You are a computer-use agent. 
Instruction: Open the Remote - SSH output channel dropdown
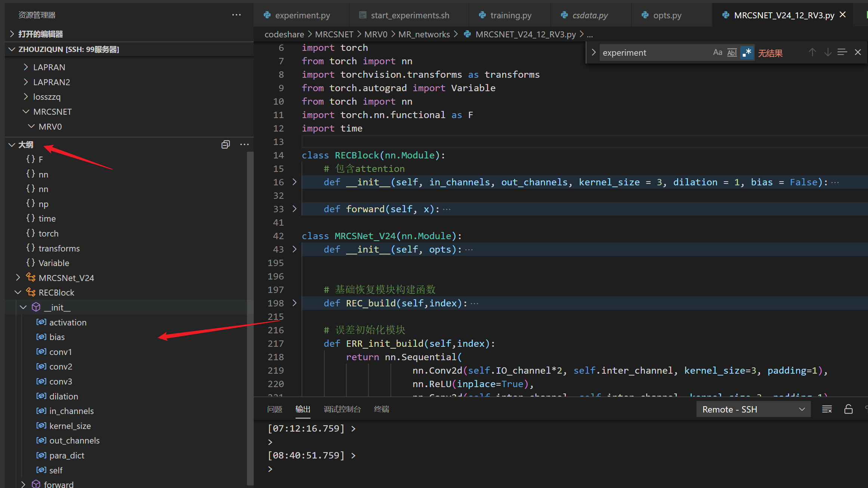[x=753, y=410]
